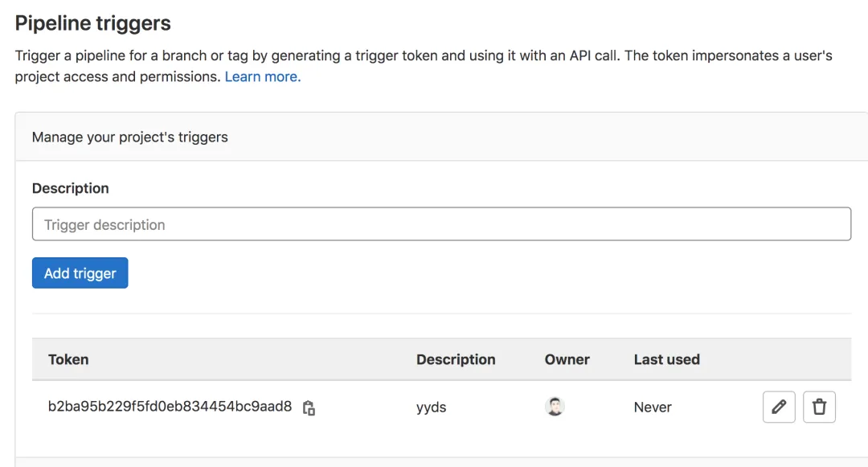868x467 pixels.
Task: Open the trigger owner's avatar
Action: pyautogui.click(x=555, y=407)
